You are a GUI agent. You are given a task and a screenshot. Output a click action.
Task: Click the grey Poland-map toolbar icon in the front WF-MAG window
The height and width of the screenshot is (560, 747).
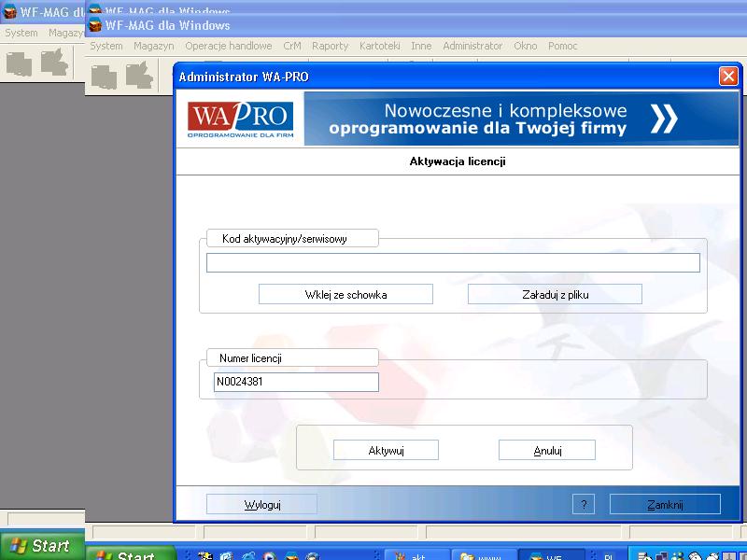point(139,76)
